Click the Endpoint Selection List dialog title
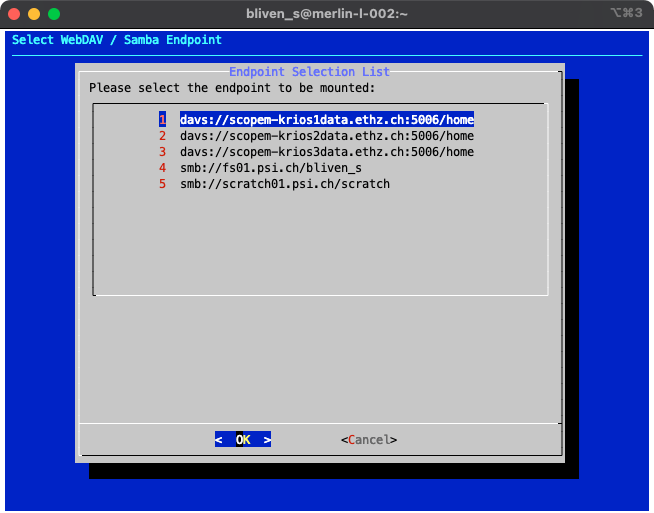 click(x=309, y=72)
